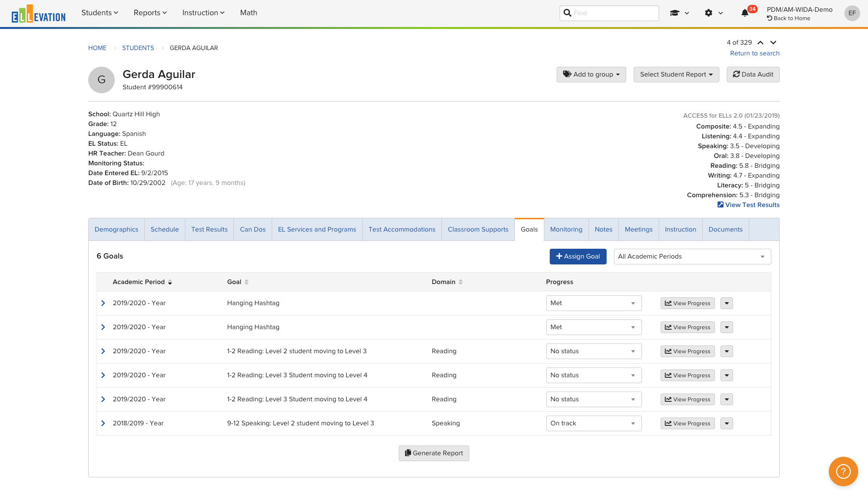868x496 pixels.
Task: Switch to the Can Dos tab
Action: point(253,230)
